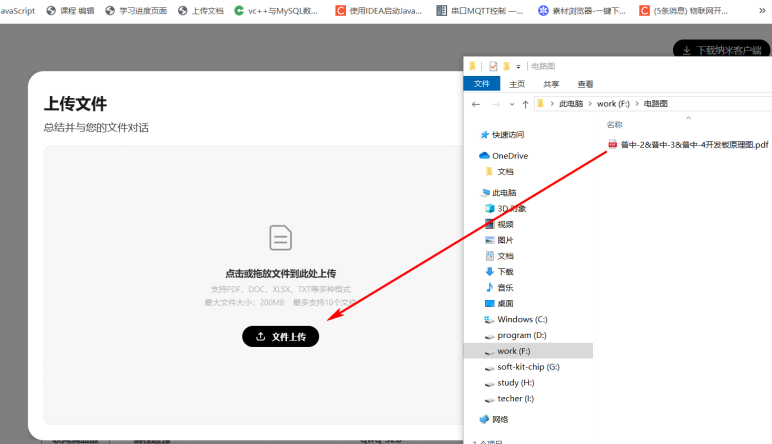The height and width of the screenshot is (444, 772).
Task: Click the Explorer back navigation arrow
Action: (x=476, y=104)
